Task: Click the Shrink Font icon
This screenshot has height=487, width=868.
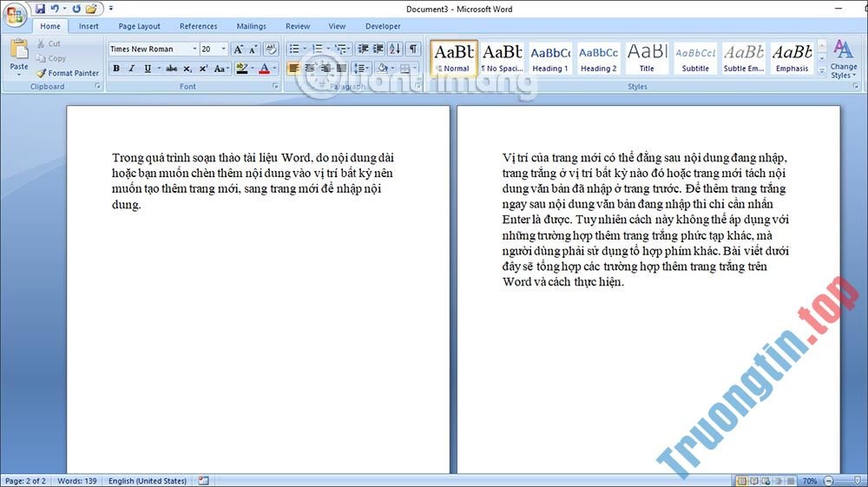Action: pos(253,49)
